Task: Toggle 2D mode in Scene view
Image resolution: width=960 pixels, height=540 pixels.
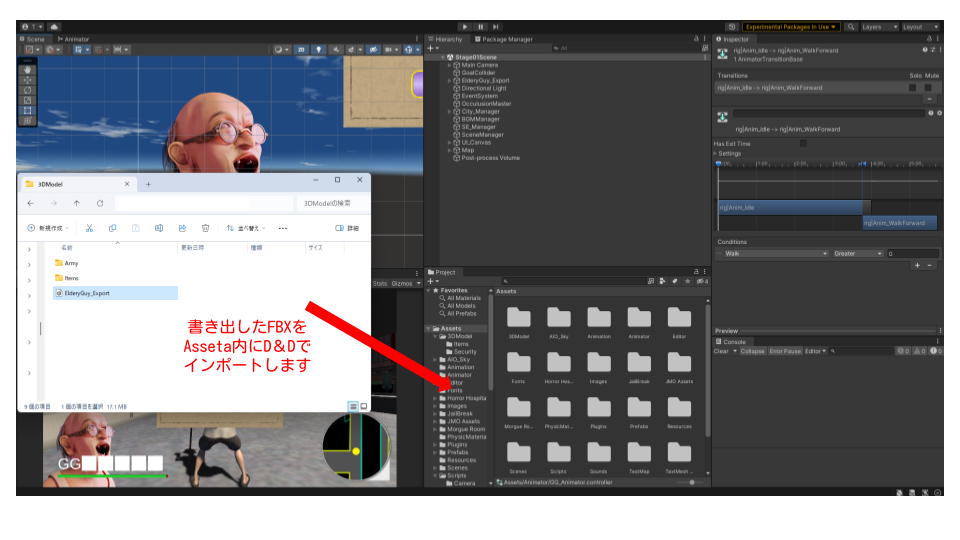Action: click(302, 49)
